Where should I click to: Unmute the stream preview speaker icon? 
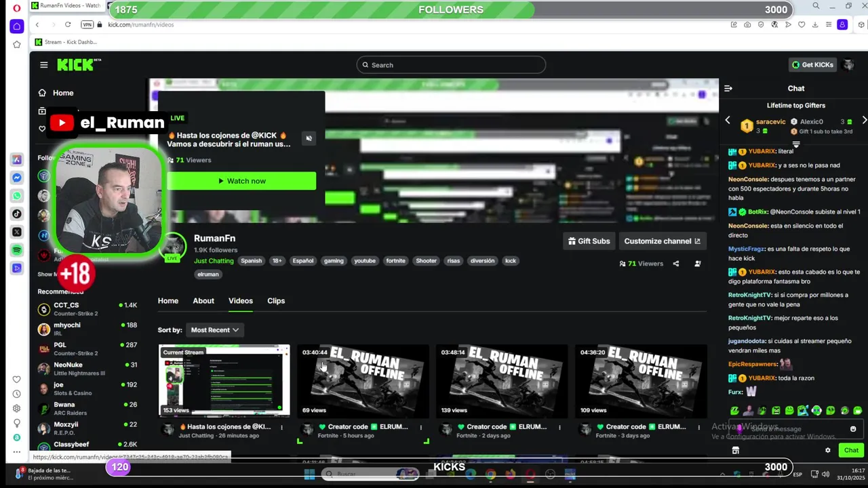(x=309, y=138)
